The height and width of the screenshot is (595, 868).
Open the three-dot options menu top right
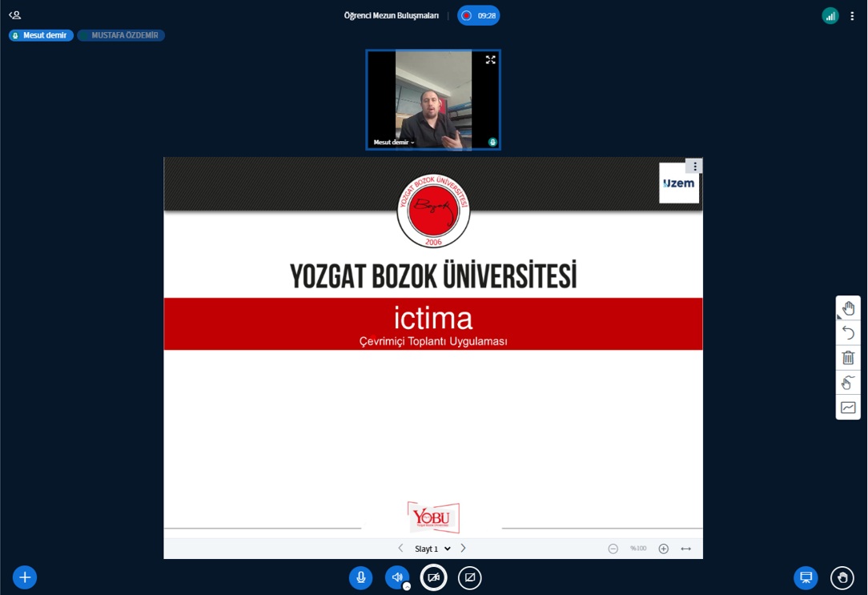852,15
